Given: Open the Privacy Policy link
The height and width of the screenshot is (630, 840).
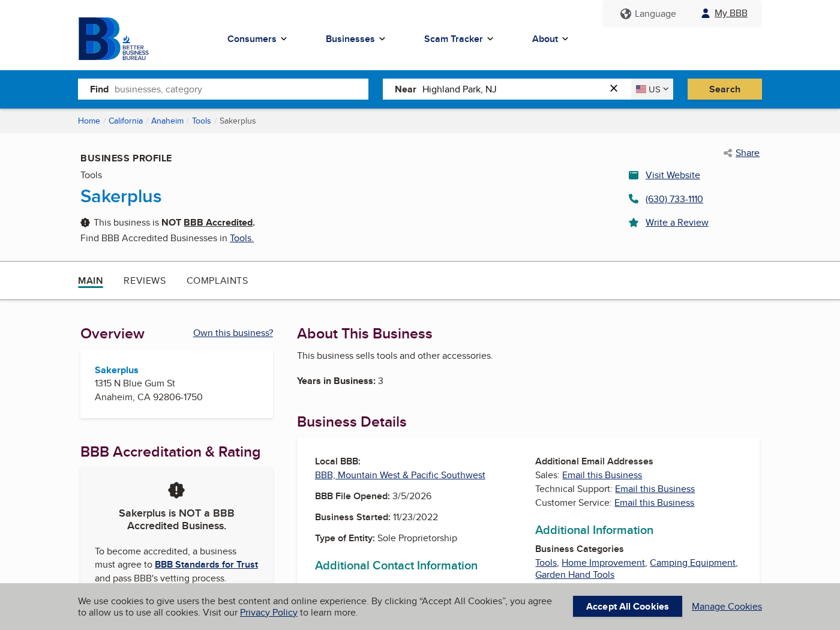Looking at the screenshot, I should pyautogui.click(x=269, y=613).
